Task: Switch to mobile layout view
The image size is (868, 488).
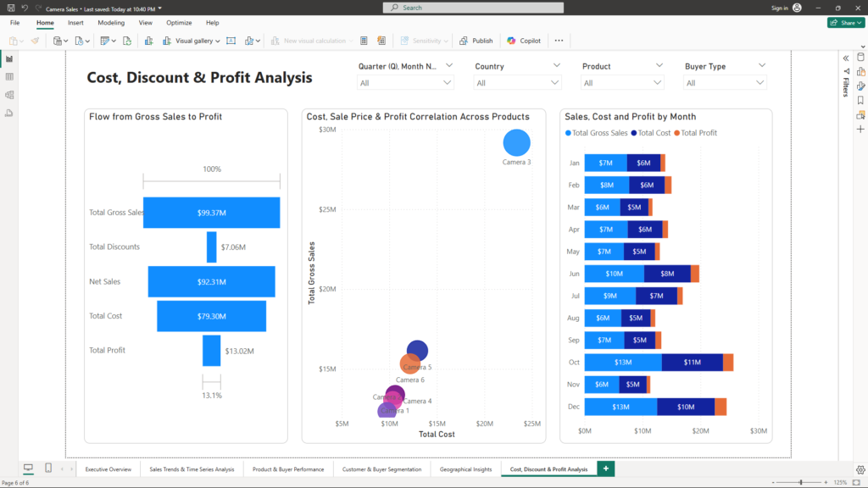Action: (x=48, y=469)
